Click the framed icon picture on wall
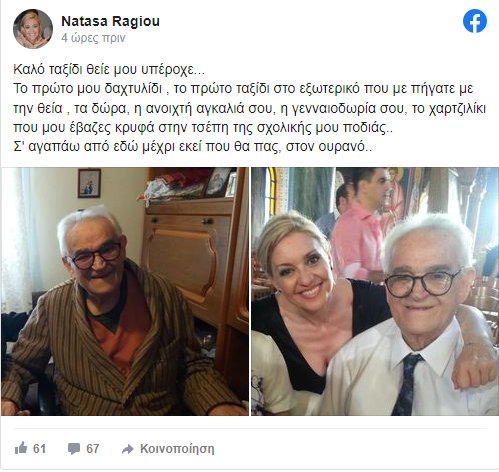The height and width of the screenshot is (472, 499). click(89, 183)
